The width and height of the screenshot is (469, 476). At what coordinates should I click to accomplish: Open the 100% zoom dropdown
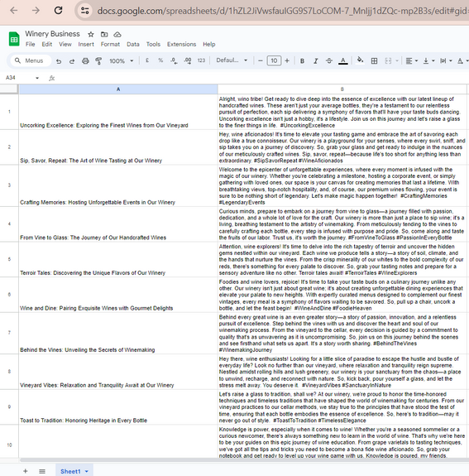(122, 61)
